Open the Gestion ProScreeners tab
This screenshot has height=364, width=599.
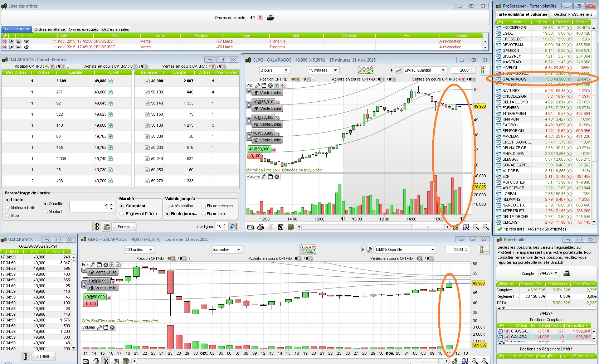click(x=573, y=14)
